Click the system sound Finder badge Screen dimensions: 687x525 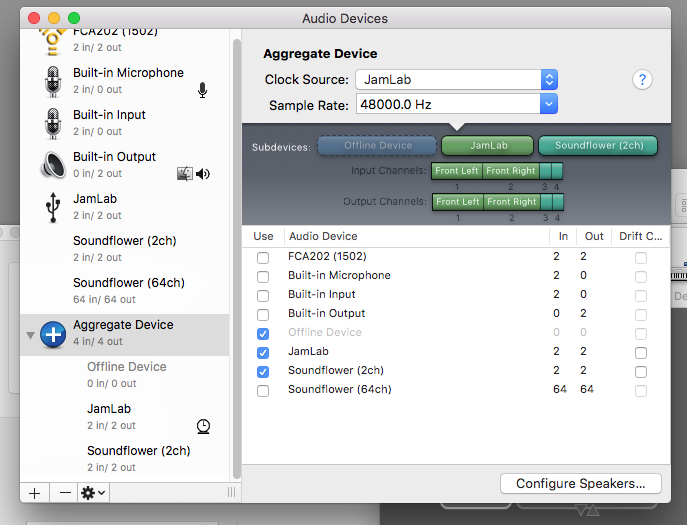pos(184,174)
